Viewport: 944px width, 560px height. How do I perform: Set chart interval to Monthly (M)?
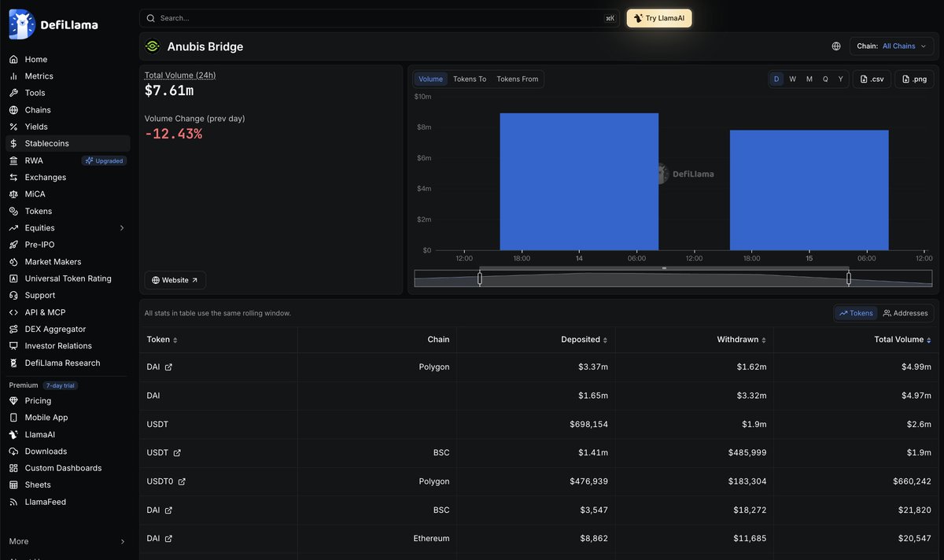pyautogui.click(x=809, y=79)
